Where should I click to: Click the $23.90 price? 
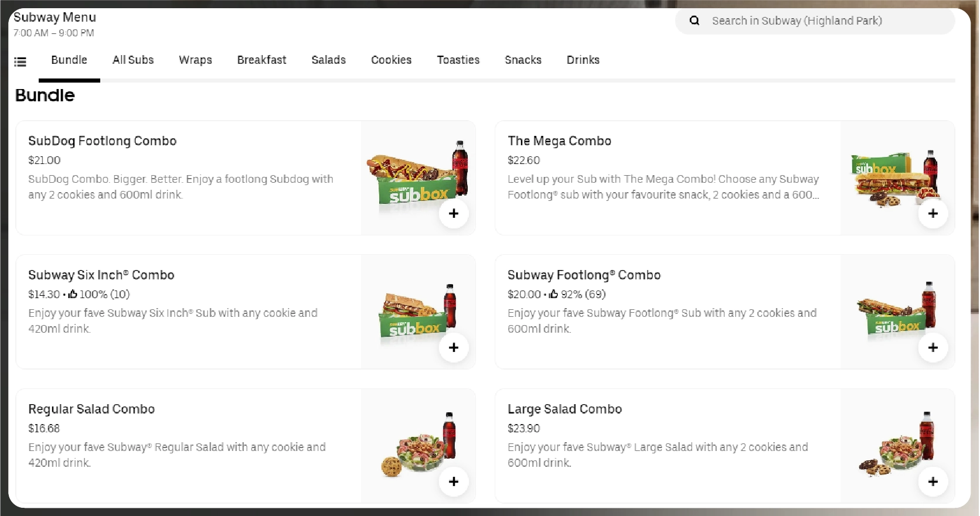point(524,429)
